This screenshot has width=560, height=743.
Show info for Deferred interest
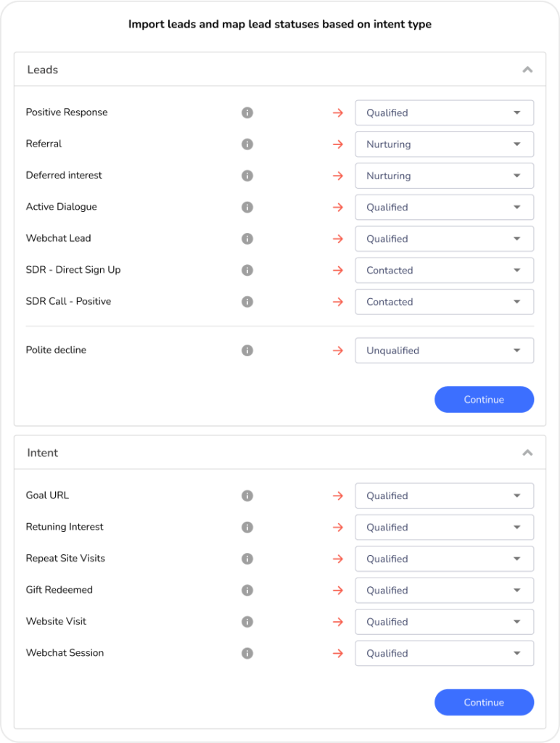tap(247, 176)
